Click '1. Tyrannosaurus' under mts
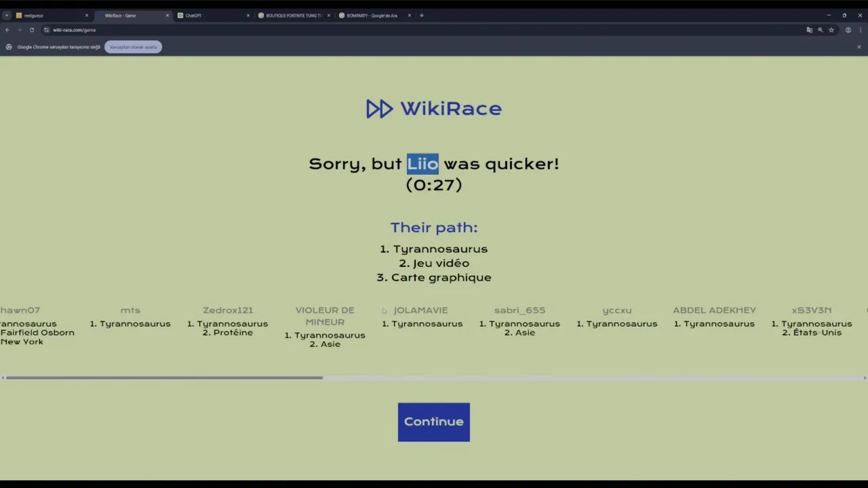Viewport: 868px width, 488px height. (130, 324)
